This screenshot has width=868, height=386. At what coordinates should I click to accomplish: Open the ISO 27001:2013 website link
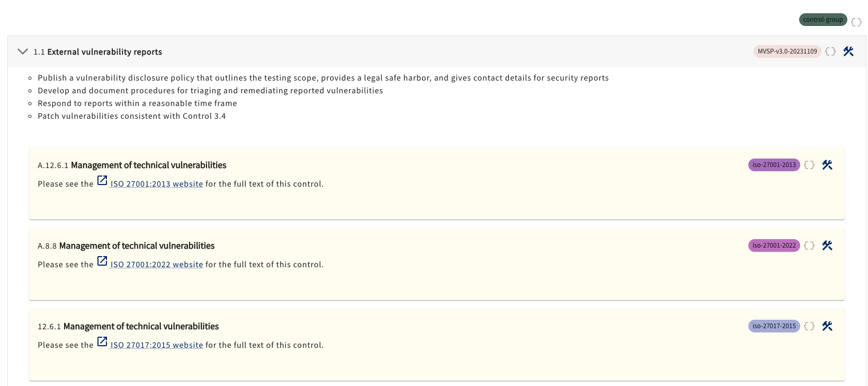(156, 184)
